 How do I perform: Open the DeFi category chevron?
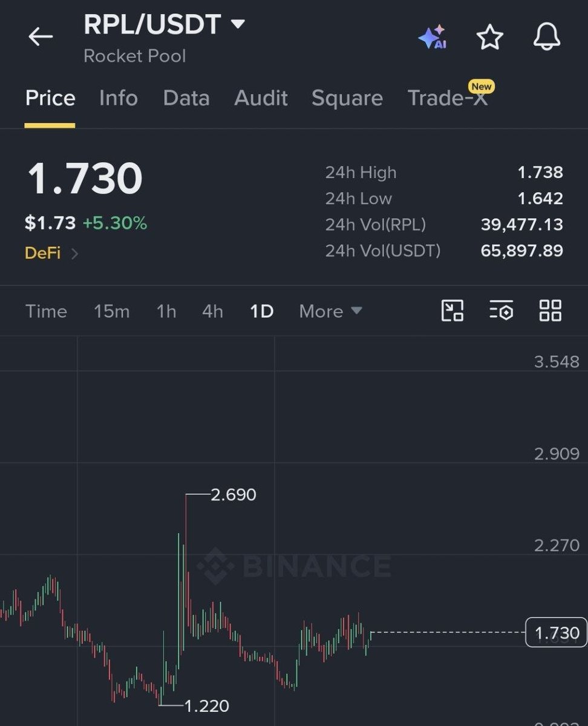[74, 253]
